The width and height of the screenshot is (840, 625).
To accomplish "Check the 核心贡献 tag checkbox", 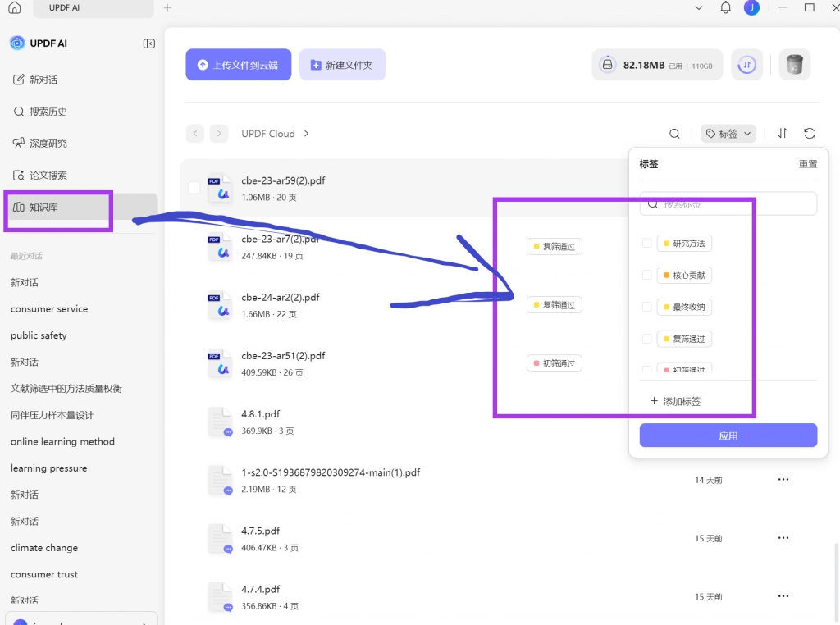I will (x=646, y=276).
